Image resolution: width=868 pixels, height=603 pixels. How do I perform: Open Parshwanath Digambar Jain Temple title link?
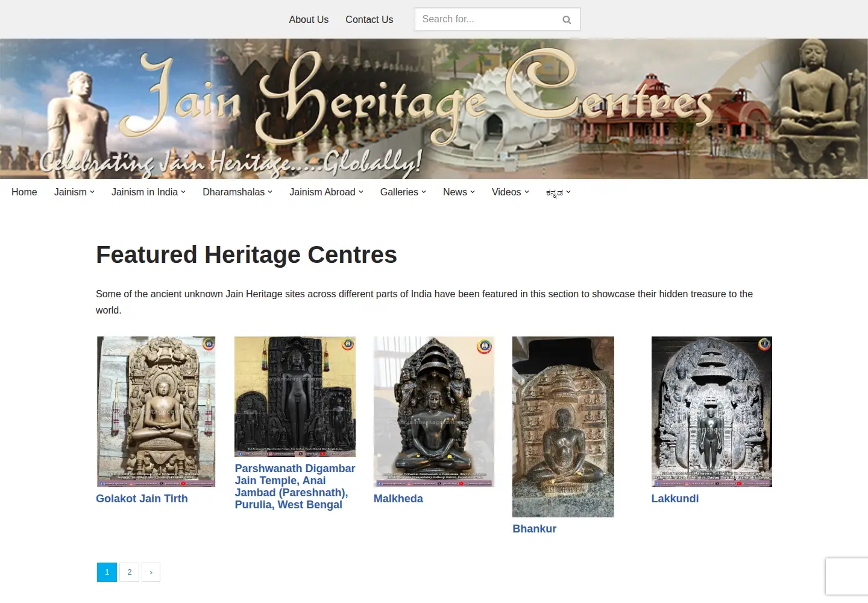click(295, 487)
